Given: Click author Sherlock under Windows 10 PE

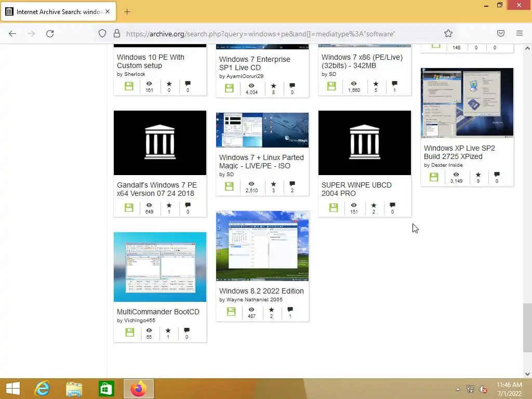Looking at the screenshot, I should 135,74.
